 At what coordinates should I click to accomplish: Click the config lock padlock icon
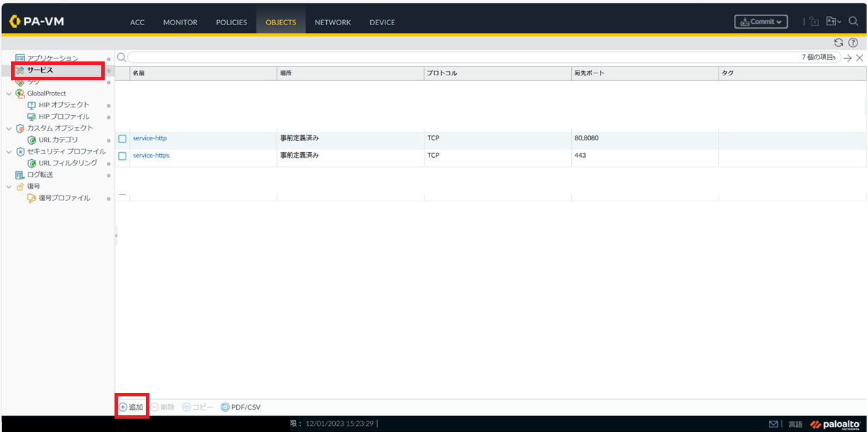click(x=814, y=22)
